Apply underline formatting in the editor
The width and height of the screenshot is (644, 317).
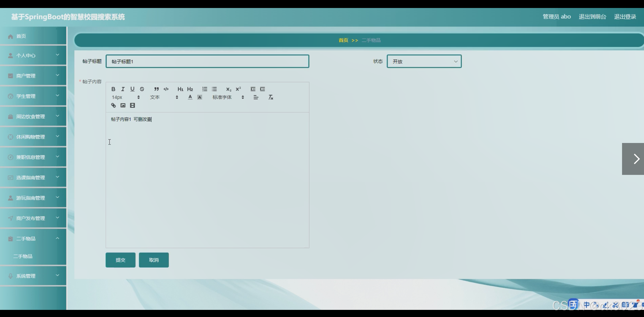(x=132, y=89)
